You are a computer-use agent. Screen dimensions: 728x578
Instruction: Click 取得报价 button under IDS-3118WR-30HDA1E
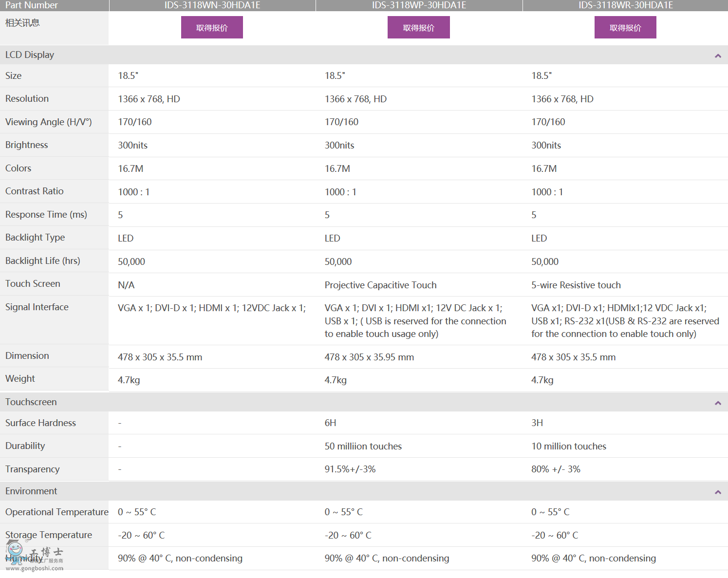(x=625, y=28)
